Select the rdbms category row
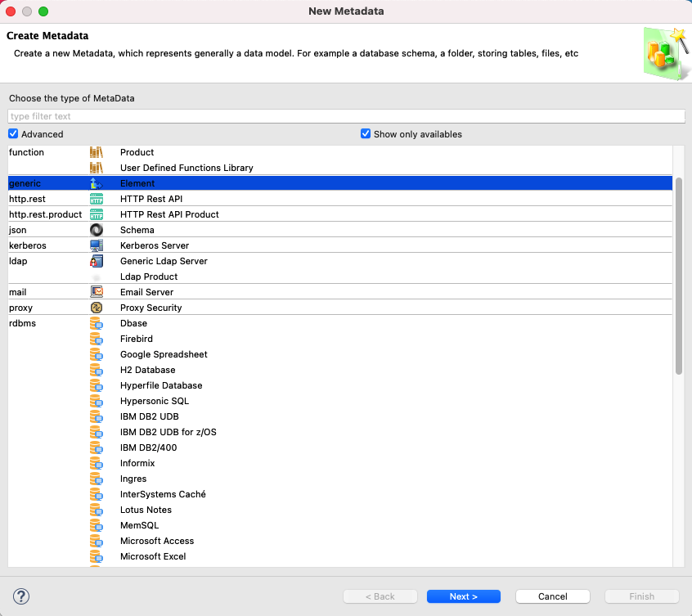This screenshot has width=692, height=616. click(x=23, y=323)
